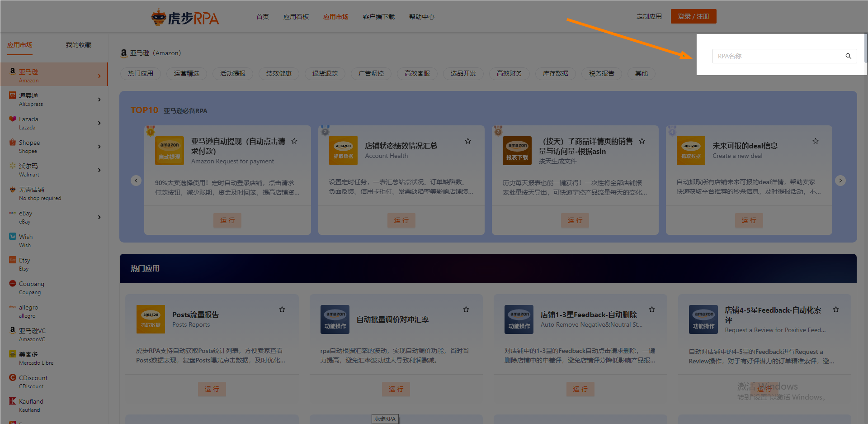Screen dimensions: 868x424
Task: Open the 客户端下载 nav item
Action: tap(379, 17)
